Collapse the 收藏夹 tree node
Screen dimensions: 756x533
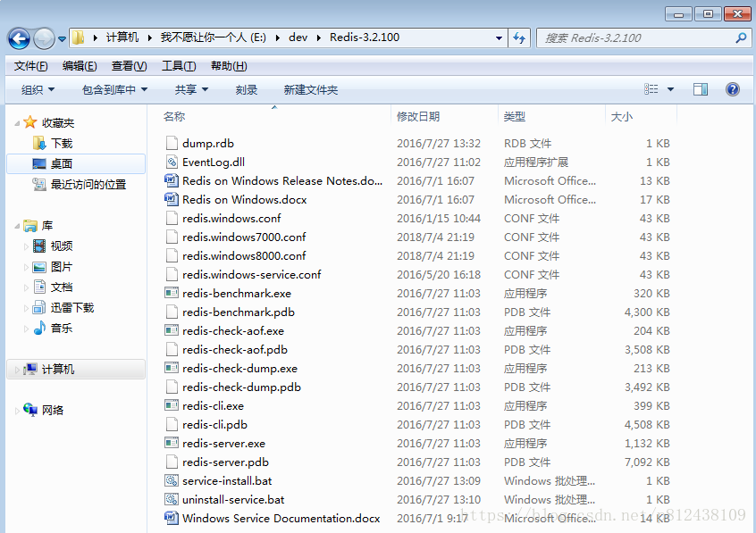coord(17,123)
